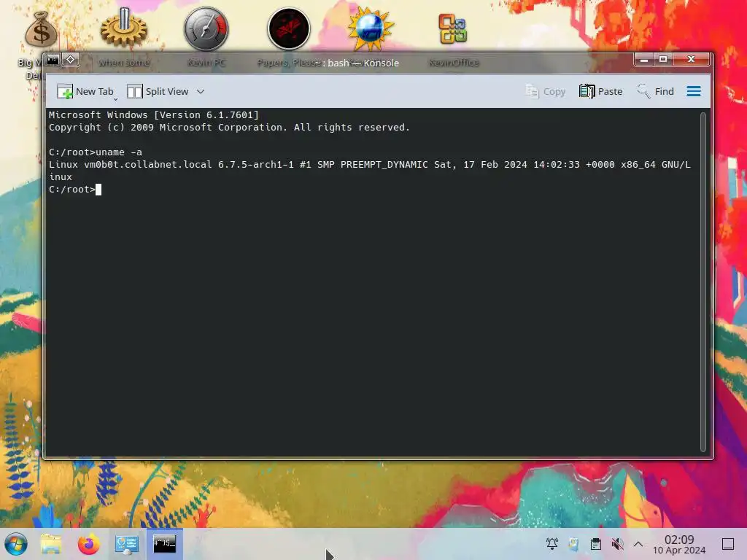Open the Papers, Please desktop icon

point(289,29)
